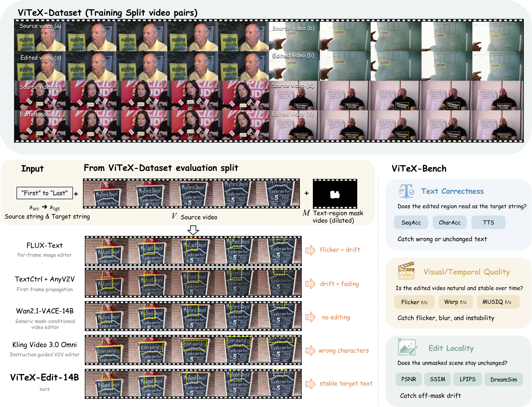
Task: Click the arrow icon before 'flicker + drift'
Action: coord(310,250)
